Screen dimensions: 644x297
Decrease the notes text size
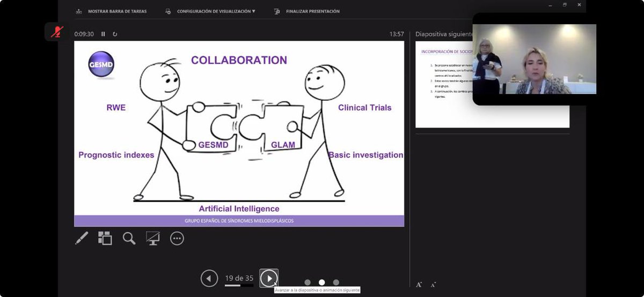click(x=433, y=284)
